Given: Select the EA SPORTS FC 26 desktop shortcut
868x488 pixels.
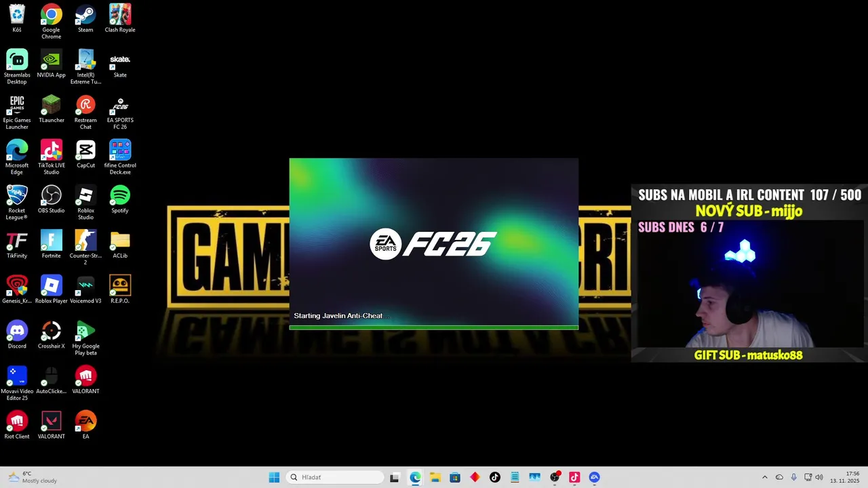Looking at the screenshot, I should coord(120,112).
